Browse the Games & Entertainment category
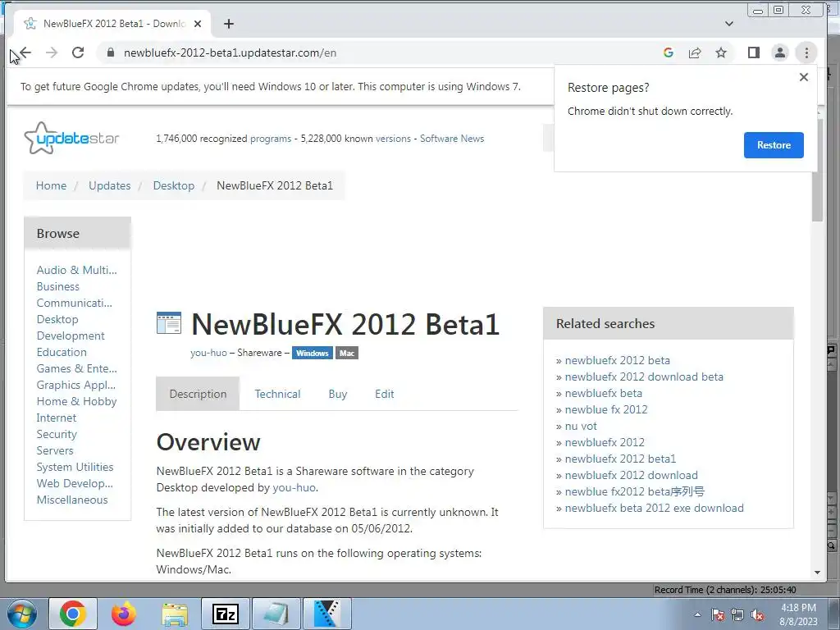 point(76,368)
